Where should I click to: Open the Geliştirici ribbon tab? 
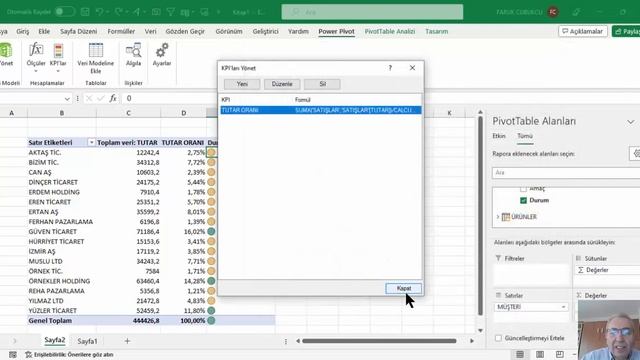265,31
